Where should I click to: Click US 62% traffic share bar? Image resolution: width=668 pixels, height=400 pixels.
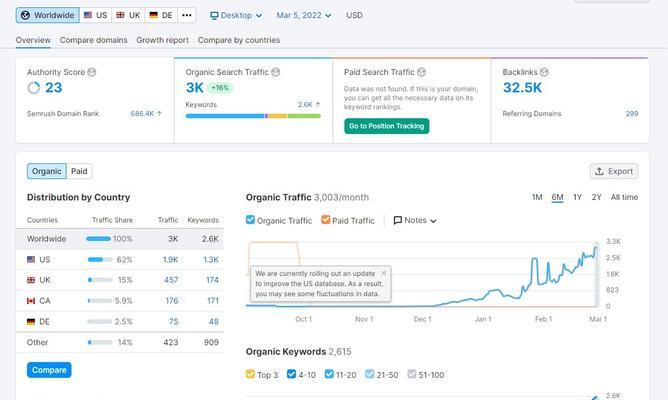tap(100, 259)
